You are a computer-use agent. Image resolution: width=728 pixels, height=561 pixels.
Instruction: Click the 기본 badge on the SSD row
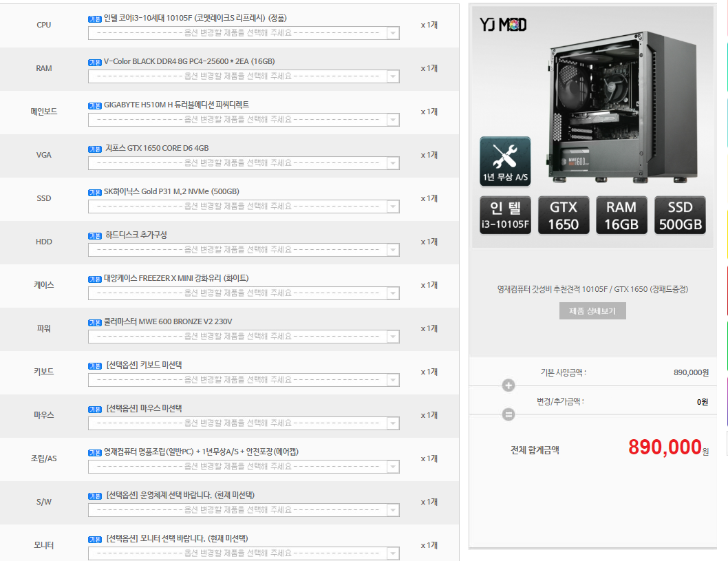pos(95,192)
